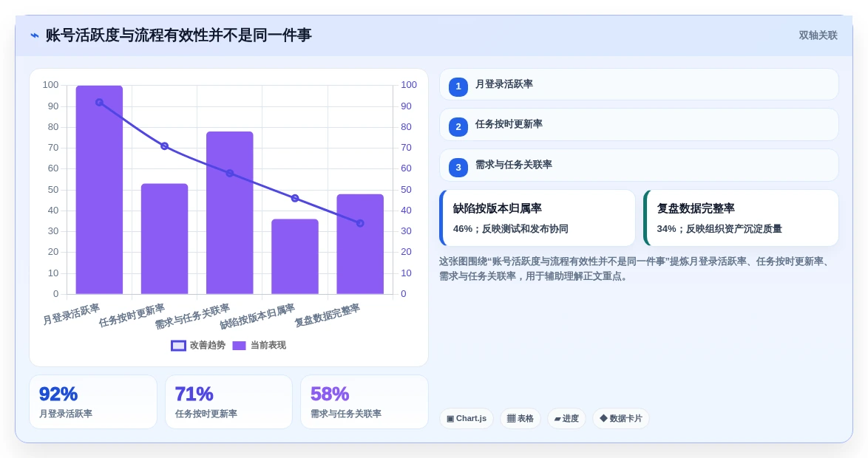
Task: Click the trend line point at 34
Action: coord(360,224)
